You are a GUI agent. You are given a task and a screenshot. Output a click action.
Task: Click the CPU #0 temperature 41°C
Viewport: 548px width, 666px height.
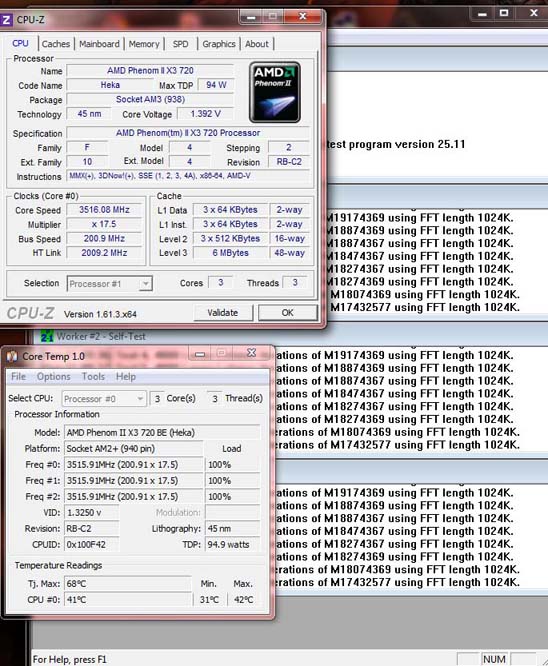[x=127, y=600]
